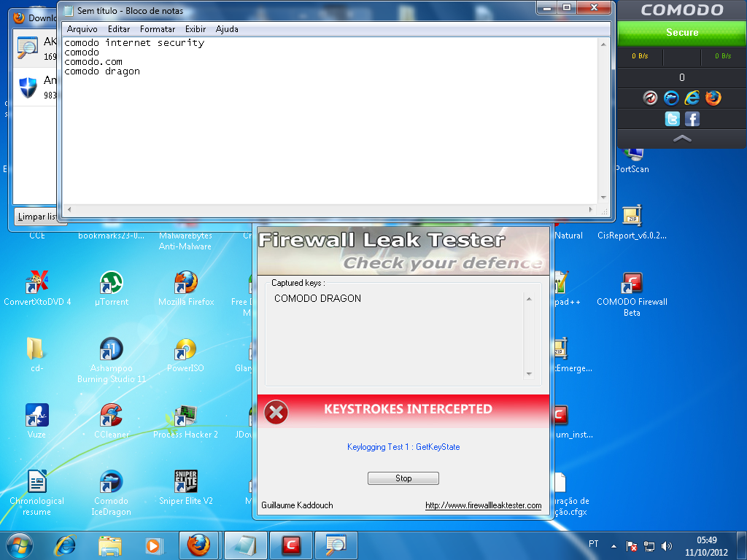This screenshot has height=560, width=747.
Task: Minimize the Bloco de notas window
Action: pyautogui.click(x=547, y=7)
